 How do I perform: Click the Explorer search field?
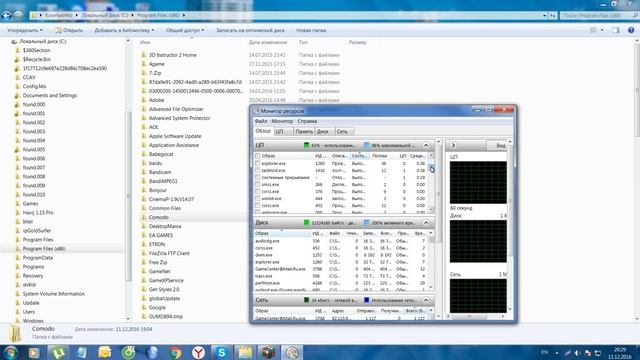point(596,16)
